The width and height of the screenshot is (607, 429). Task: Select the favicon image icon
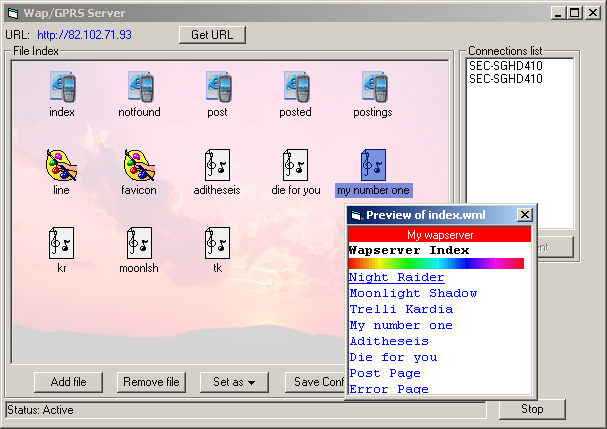pyautogui.click(x=140, y=164)
